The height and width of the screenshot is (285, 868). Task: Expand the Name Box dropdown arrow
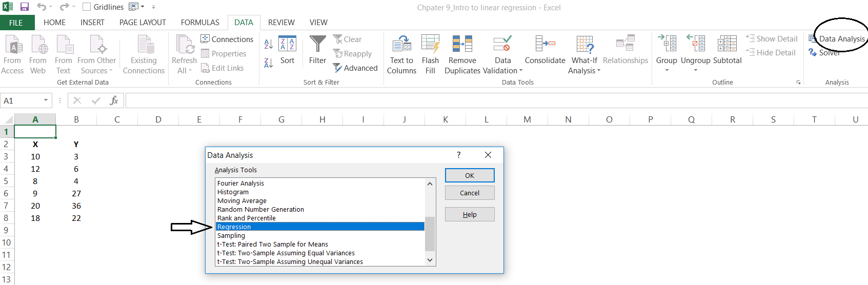(x=46, y=100)
